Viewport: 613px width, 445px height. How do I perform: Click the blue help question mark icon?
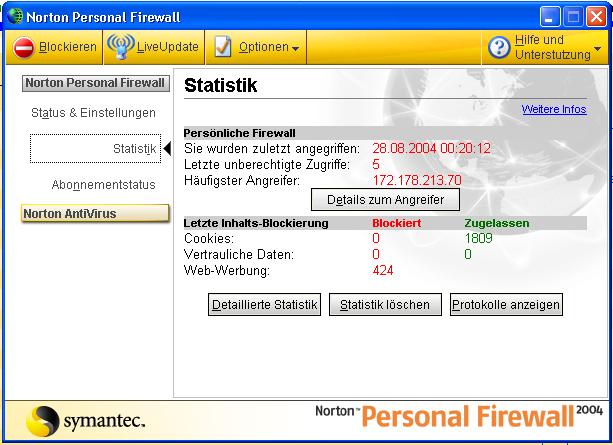tap(499, 47)
